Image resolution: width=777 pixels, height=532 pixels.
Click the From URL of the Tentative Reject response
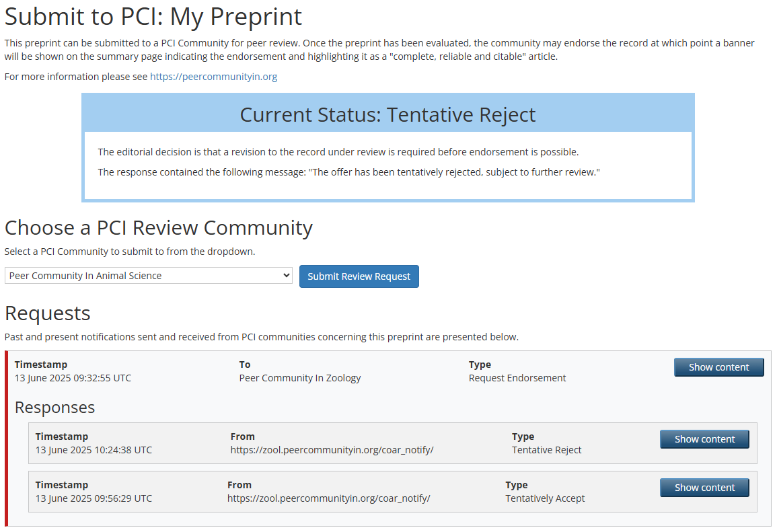[332, 450]
